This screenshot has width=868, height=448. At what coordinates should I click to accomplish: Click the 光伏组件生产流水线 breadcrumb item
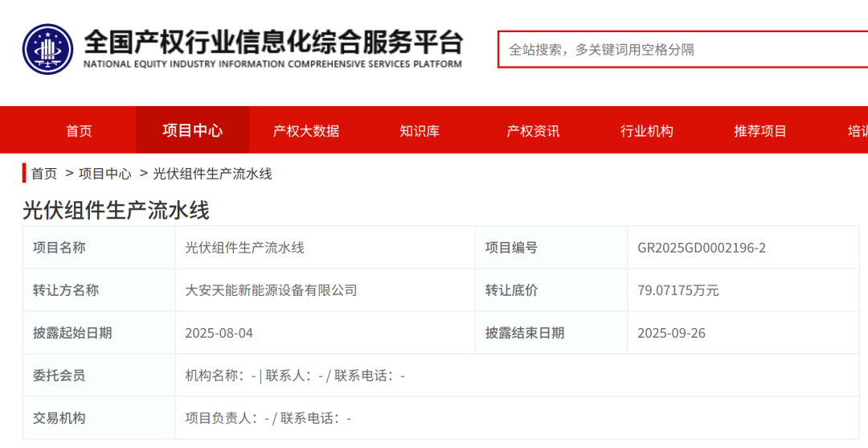tap(212, 174)
